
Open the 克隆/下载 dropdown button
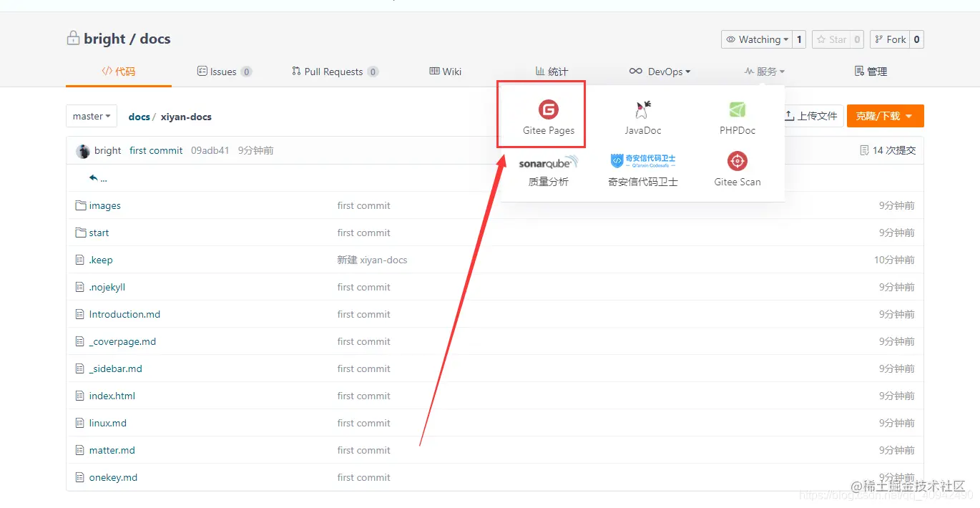point(885,116)
